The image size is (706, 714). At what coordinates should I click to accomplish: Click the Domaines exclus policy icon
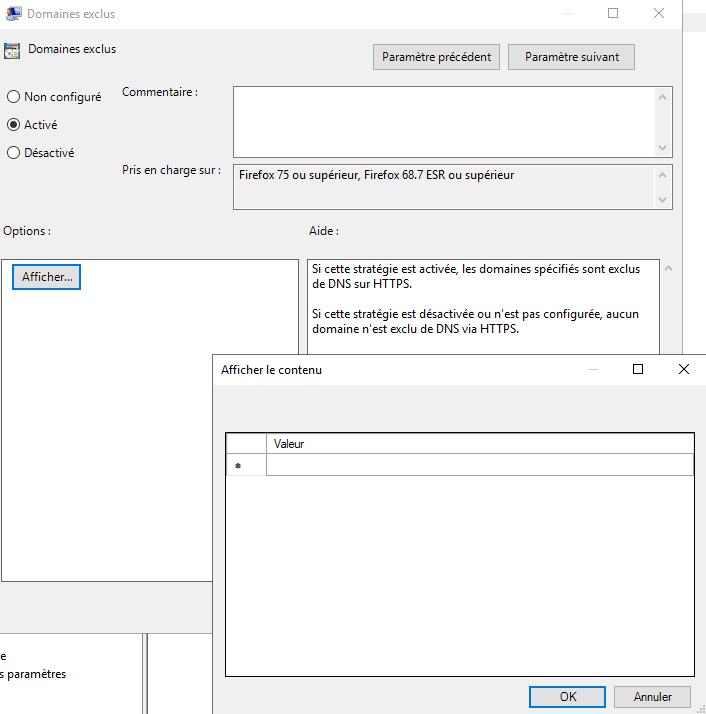(x=12, y=51)
